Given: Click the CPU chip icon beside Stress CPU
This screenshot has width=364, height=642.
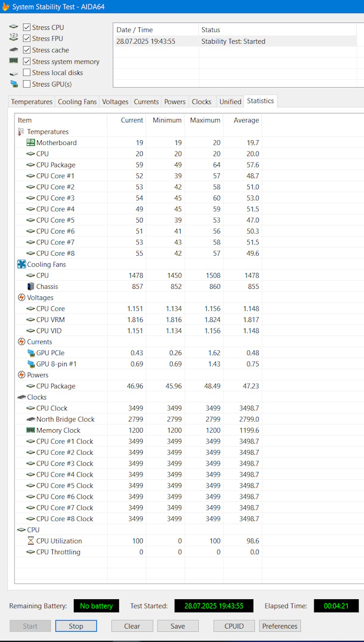Looking at the screenshot, I should point(14,27).
